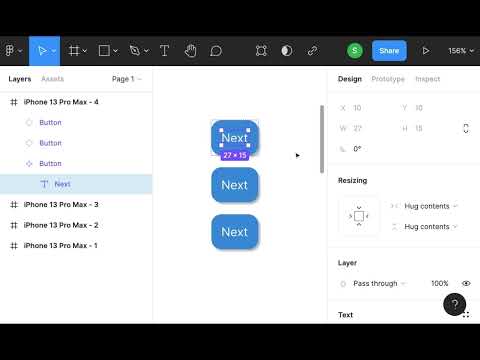Click the 100% opacity field

[x=440, y=284]
